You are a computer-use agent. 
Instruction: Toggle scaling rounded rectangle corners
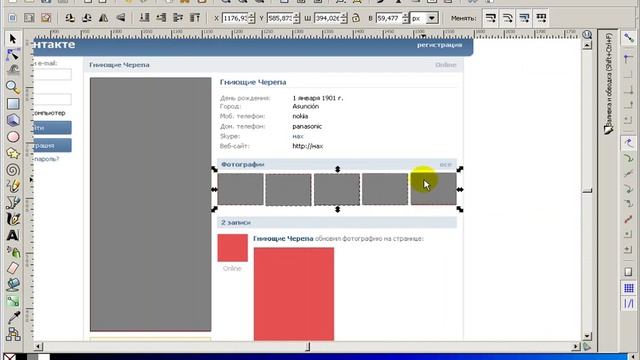507,18
